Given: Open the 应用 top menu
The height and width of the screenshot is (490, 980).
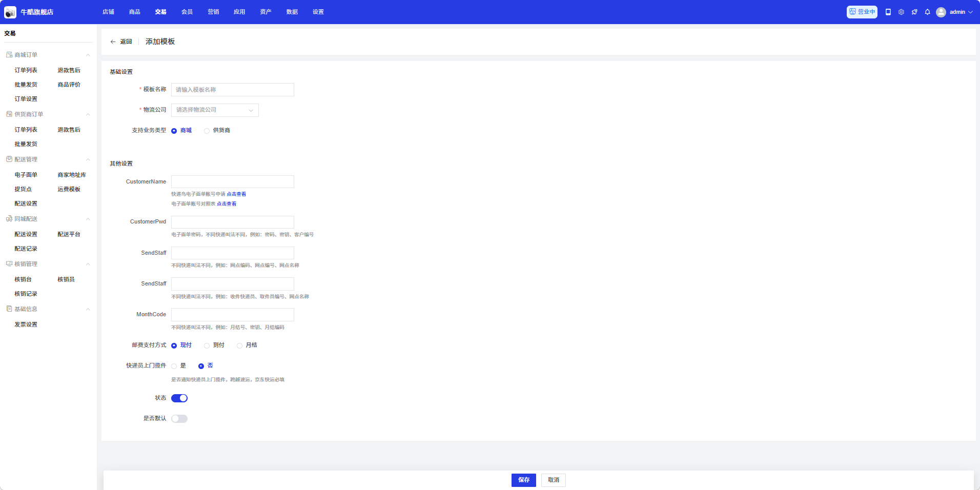Looking at the screenshot, I should pyautogui.click(x=239, y=12).
